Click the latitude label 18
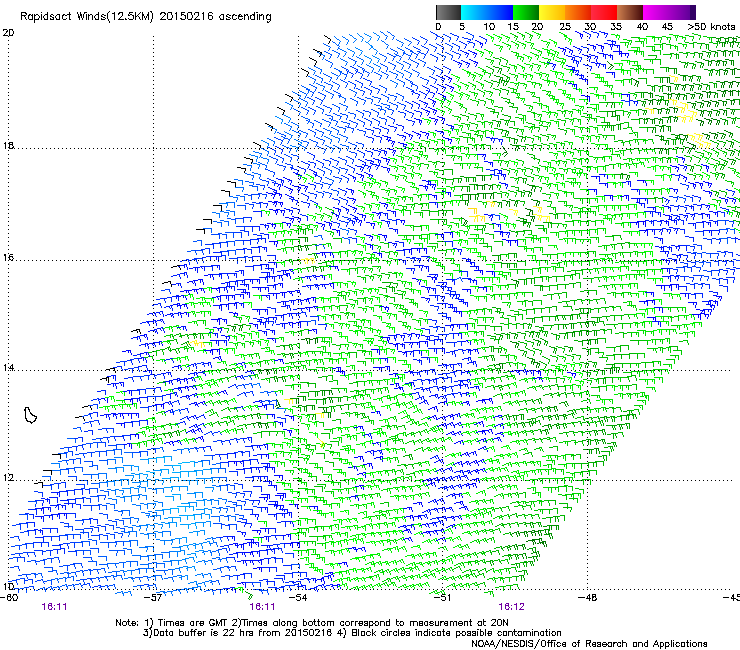 pyautogui.click(x=8, y=145)
